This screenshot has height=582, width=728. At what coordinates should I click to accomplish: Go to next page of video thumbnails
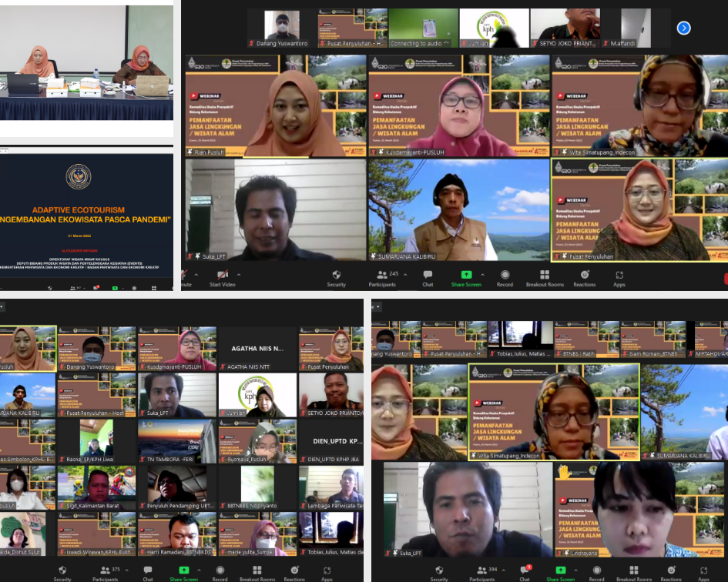pos(683,28)
